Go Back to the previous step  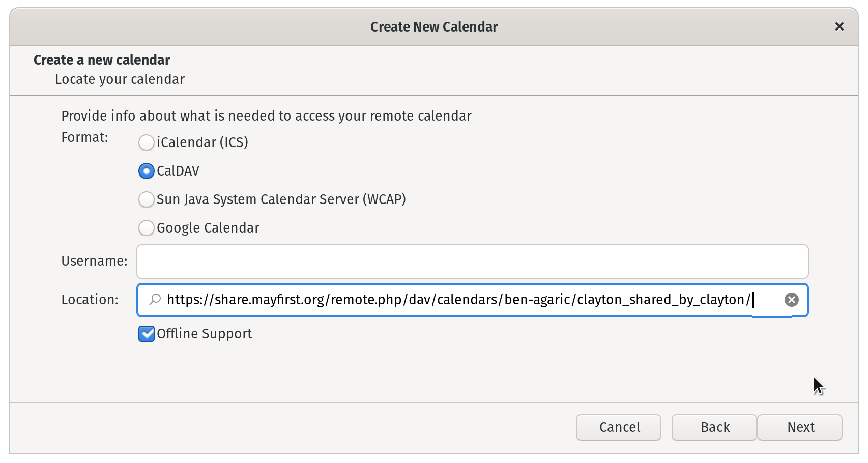(x=714, y=427)
